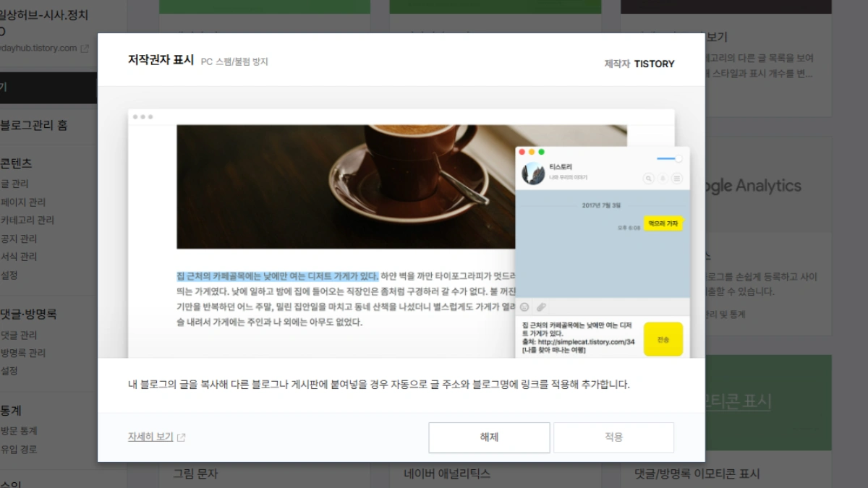Click the emoji smiley icon in the chat toolbar
Viewport: 868px width, 488px height.
tap(524, 307)
